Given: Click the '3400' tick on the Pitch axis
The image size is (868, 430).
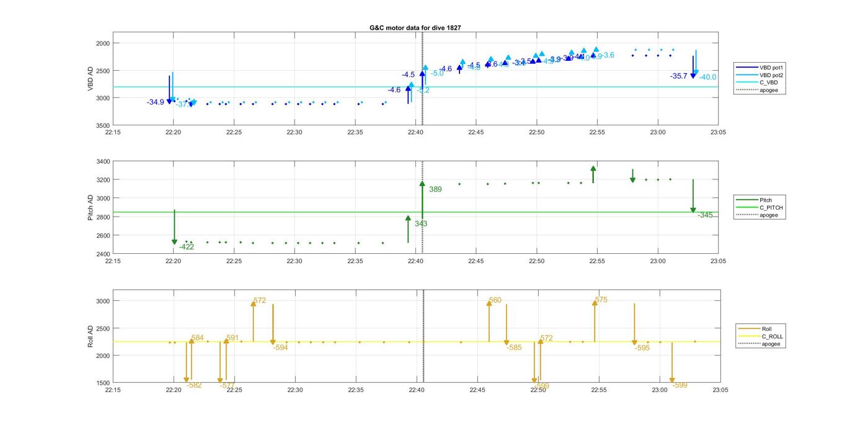Looking at the screenshot, I should 103,161.
